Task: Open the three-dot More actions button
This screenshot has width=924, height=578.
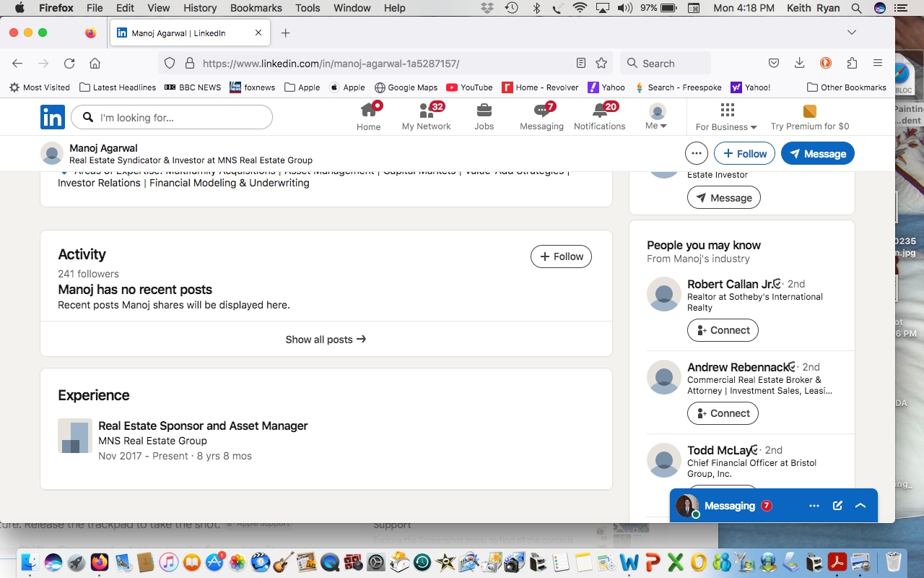Action: click(x=696, y=153)
